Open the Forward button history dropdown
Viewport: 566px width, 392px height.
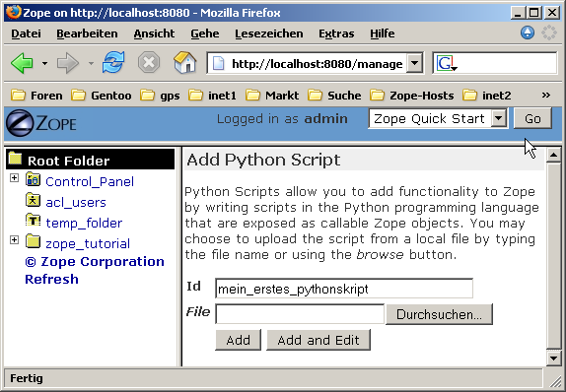[91, 64]
